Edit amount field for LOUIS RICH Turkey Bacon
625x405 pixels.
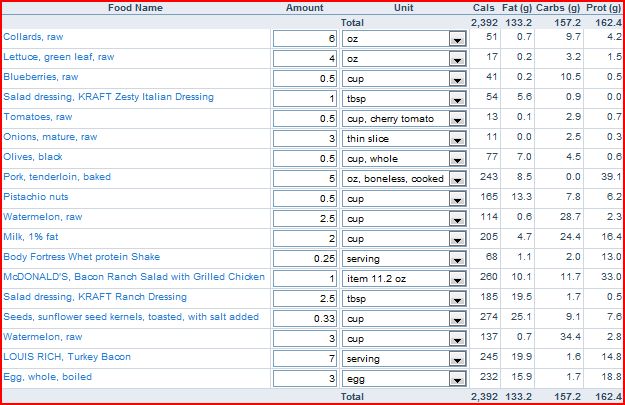305,359
